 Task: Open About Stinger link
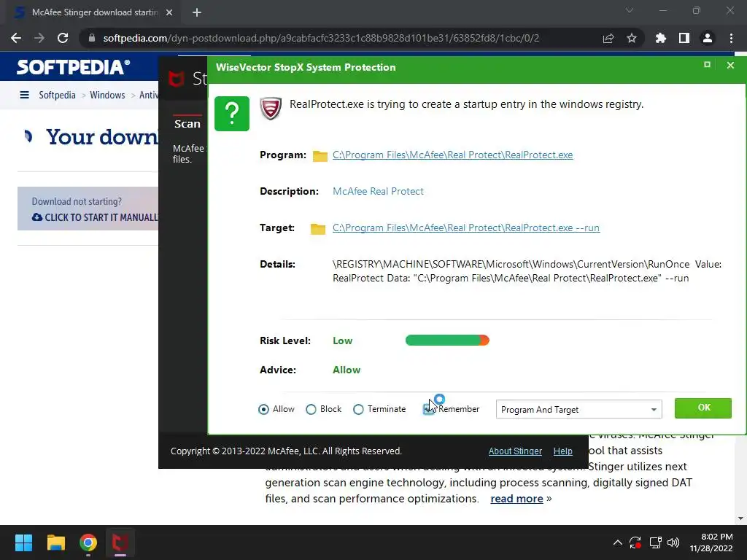click(x=515, y=451)
